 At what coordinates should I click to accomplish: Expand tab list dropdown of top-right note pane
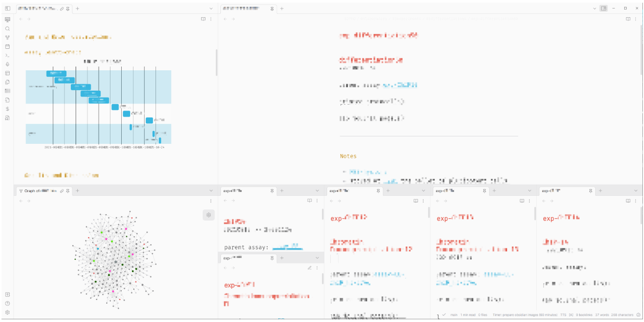[x=594, y=9]
